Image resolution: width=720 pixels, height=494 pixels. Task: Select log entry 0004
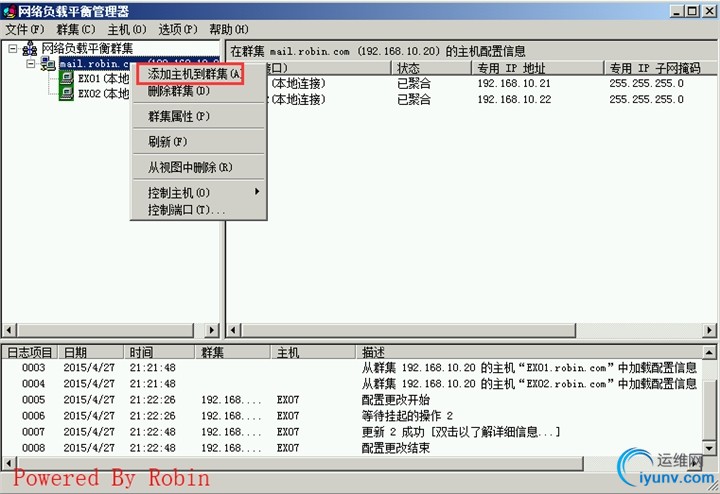[352, 384]
